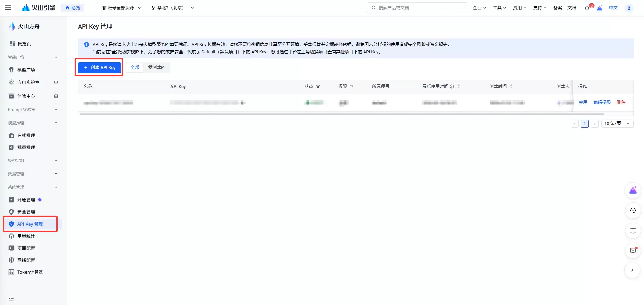The height and width of the screenshot is (305, 644).
Task: Open the AI assistant floating icon
Action: [x=632, y=190]
